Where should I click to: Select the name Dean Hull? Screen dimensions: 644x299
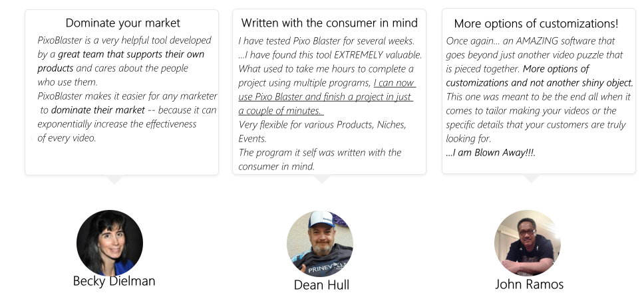[x=321, y=284]
